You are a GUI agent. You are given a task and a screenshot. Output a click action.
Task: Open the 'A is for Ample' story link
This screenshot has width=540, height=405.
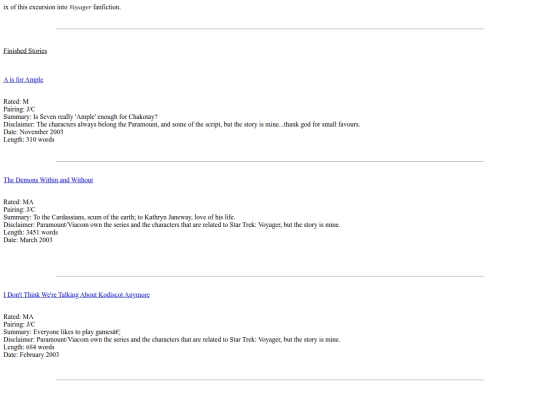click(x=23, y=80)
